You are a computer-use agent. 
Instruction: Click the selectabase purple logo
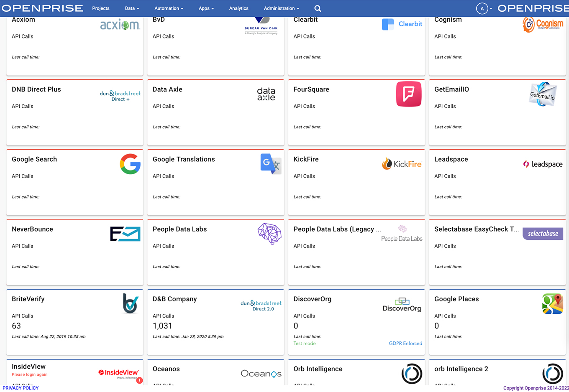[x=543, y=234]
